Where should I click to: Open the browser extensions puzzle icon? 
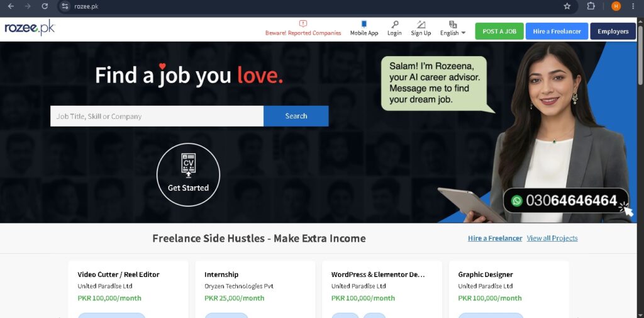pos(591,6)
